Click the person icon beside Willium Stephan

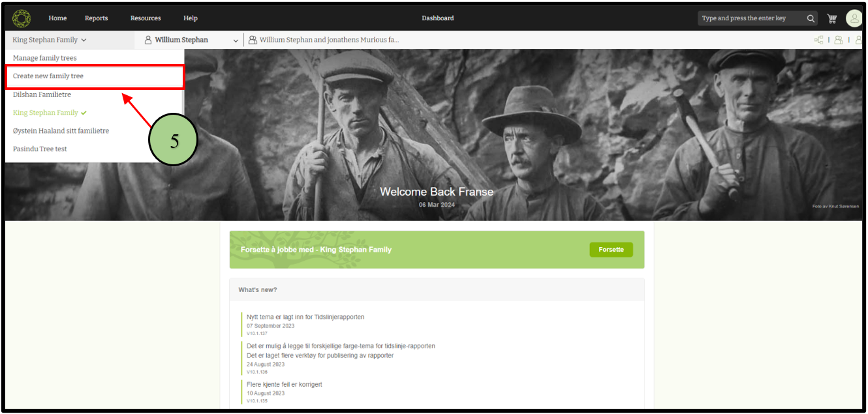click(x=148, y=40)
